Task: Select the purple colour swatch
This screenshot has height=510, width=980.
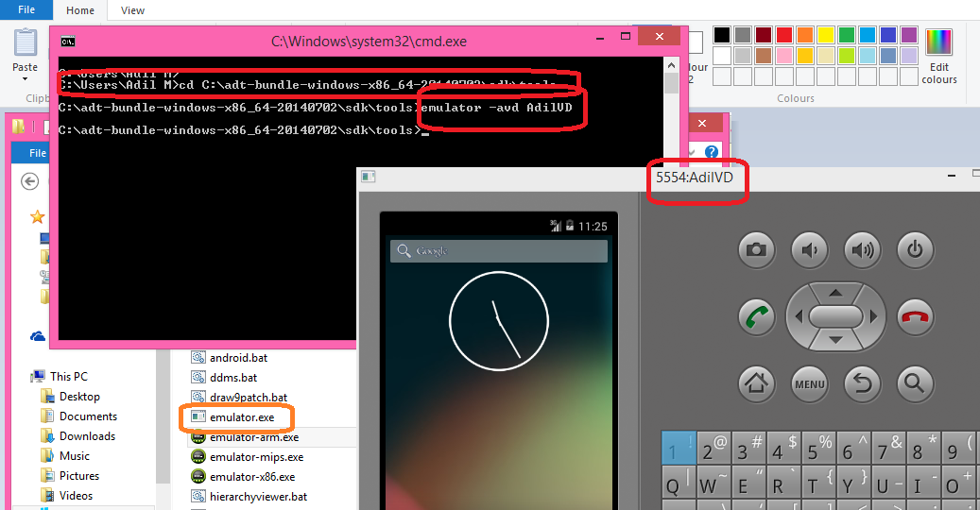Action: pos(909,35)
